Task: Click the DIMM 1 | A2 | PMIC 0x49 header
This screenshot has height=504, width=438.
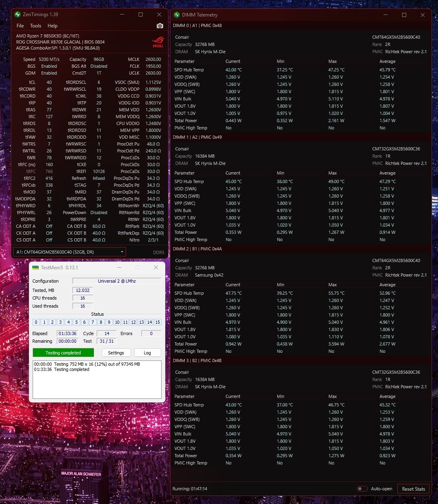Action: coord(197,137)
